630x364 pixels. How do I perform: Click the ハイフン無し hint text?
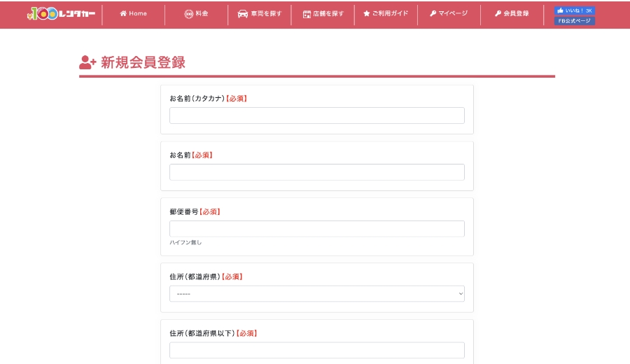click(x=185, y=243)
